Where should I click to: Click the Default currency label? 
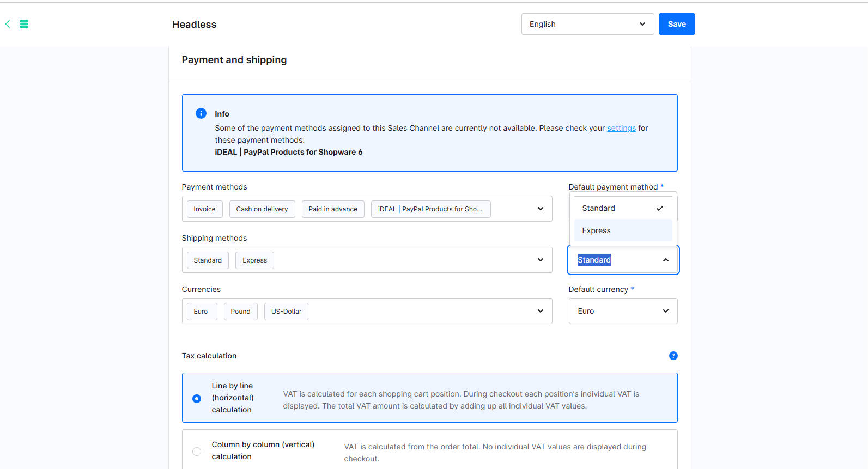coord(598,289)
